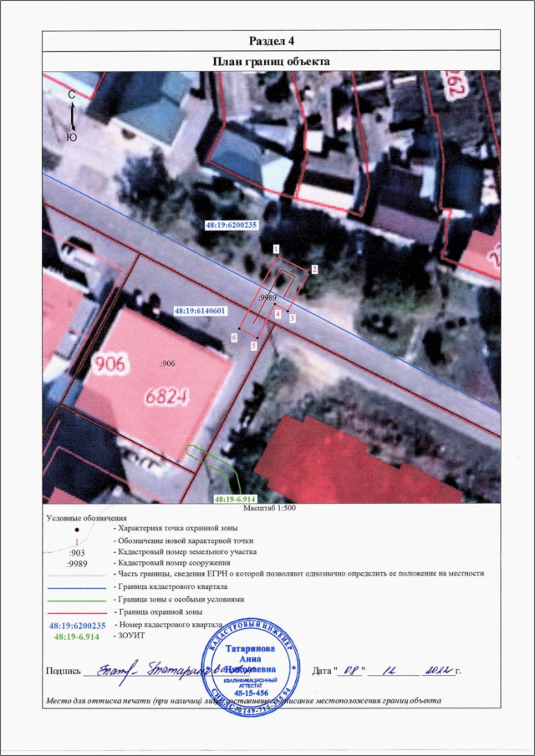Select boundary point 2 on the map
The width and height of the screenshot is (535, 756).
click(314, 269)
